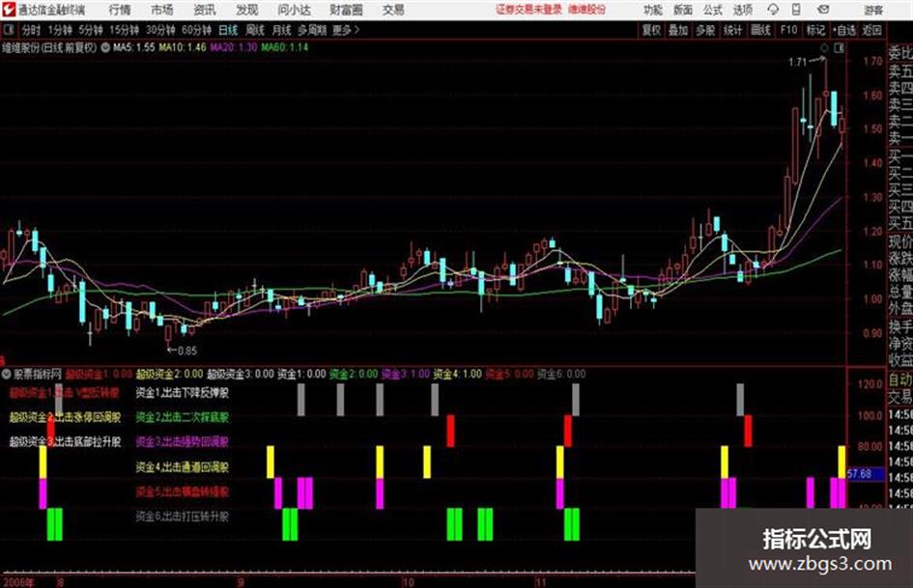
Task: Click the customer service headset icon
Action: pos(773,10)
